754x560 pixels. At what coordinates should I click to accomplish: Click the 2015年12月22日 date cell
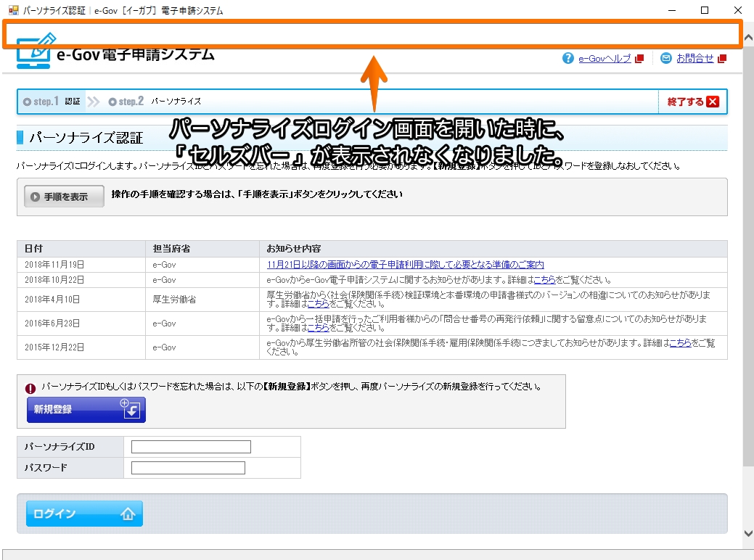pyautogui.click(x=81, y=347)
